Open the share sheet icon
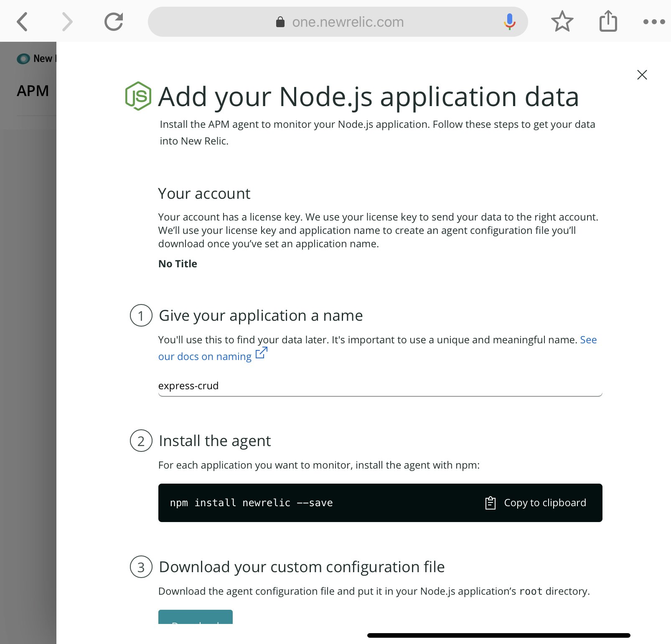This screenshot has width=671, height=644. (x=608, y=21)
